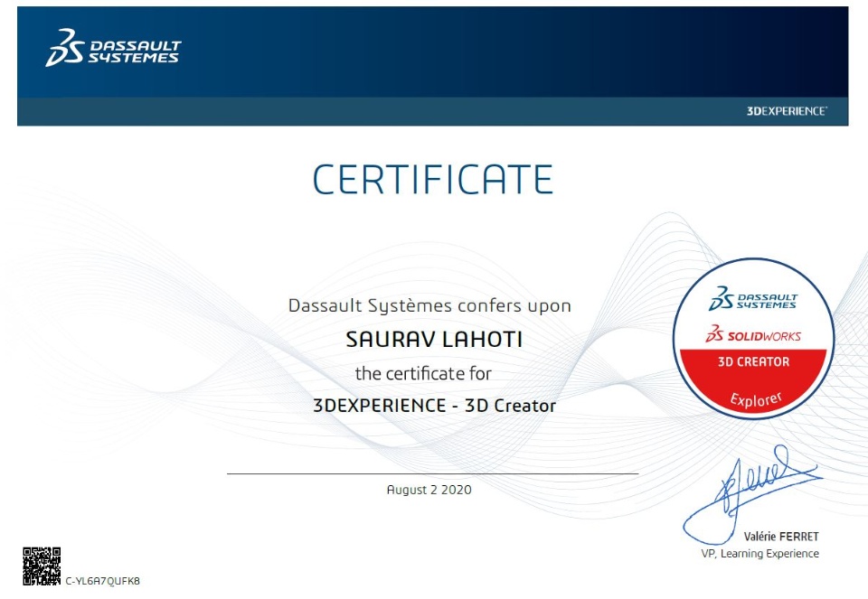The width and height of the screenshot is (868, 599).
Task: Click the SOLIDWORKS logo in badge
Action: (753, 334)
